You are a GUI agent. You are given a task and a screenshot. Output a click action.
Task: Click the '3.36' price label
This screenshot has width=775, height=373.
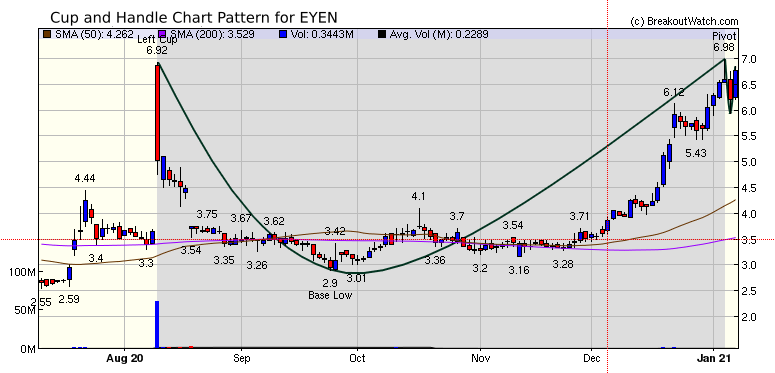435,260
